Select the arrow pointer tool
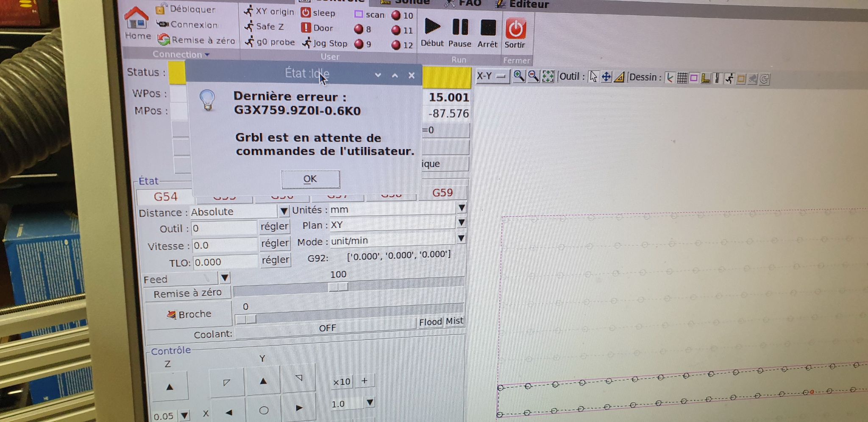This screenshot has height=422, width=868. 593,77
